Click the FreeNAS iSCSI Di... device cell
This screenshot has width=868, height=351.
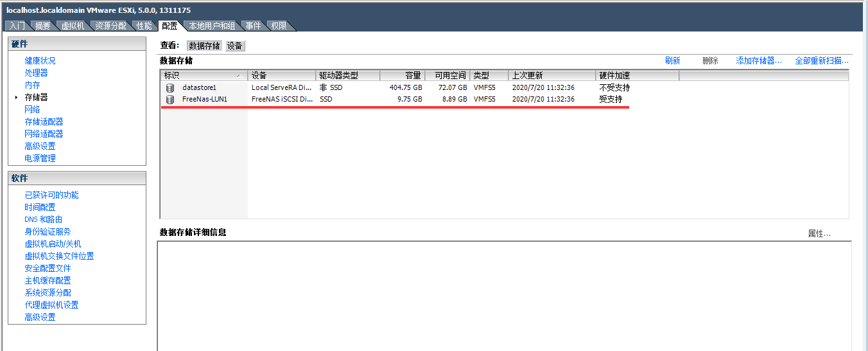point(282,100)
